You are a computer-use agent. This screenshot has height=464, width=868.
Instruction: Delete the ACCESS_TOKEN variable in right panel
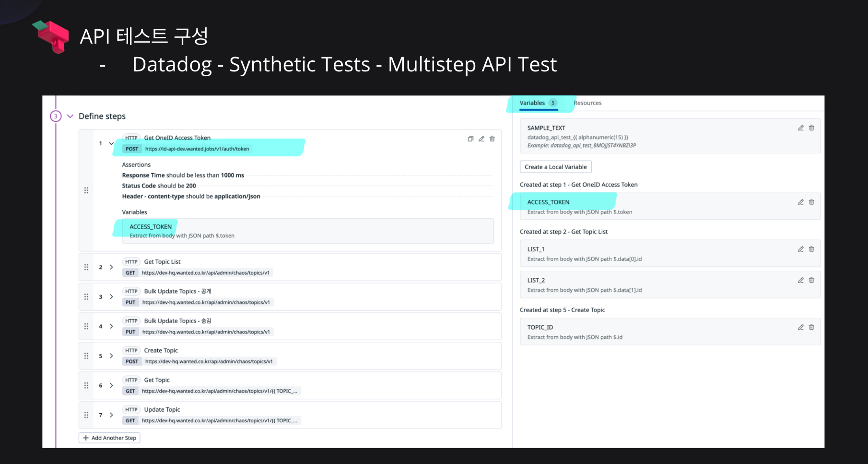coord(811,202)
